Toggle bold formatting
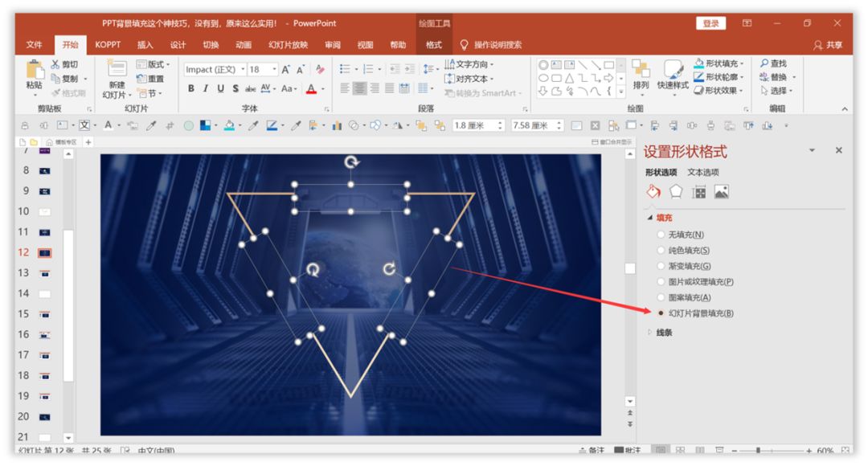The width and height of the screenshot is (868, 466). pos(191,88)
